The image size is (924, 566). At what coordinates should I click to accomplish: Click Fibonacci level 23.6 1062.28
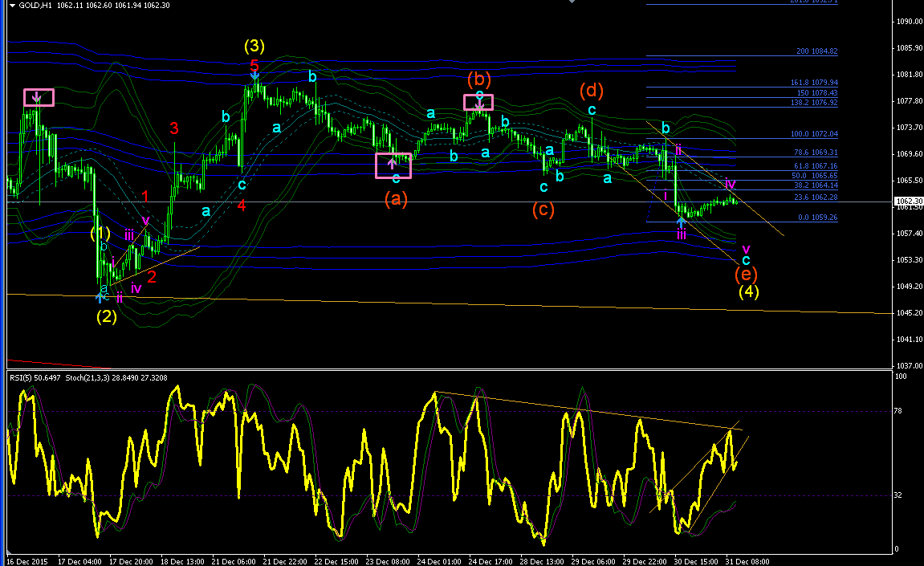click(x=816, y=197)
